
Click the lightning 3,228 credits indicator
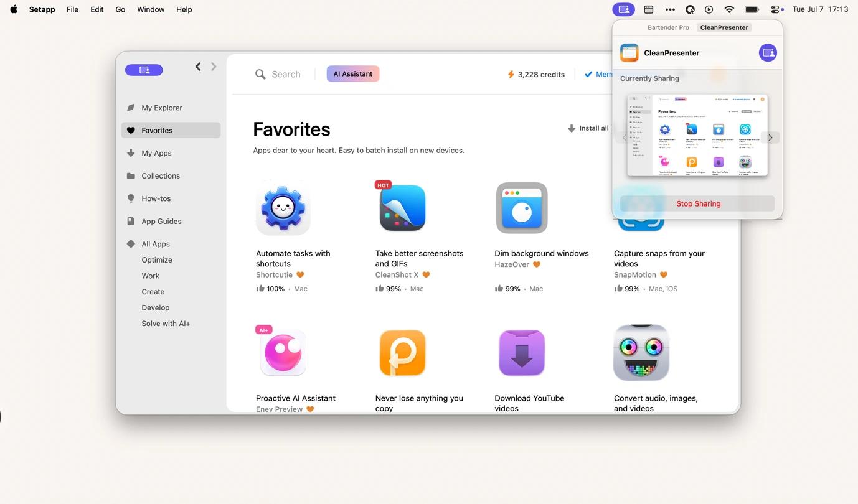[535, 74]
